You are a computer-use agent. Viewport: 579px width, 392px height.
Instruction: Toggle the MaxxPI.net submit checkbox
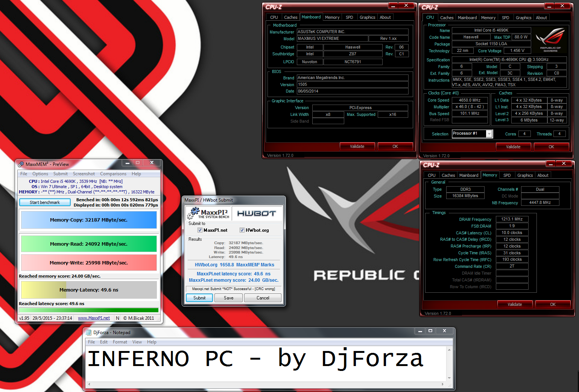point(200,230)
